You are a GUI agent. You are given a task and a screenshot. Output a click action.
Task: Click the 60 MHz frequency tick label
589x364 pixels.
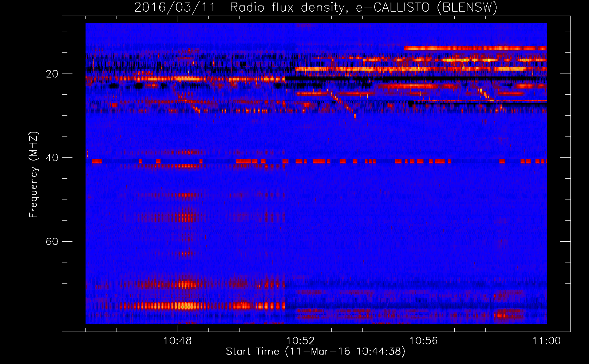52,241
